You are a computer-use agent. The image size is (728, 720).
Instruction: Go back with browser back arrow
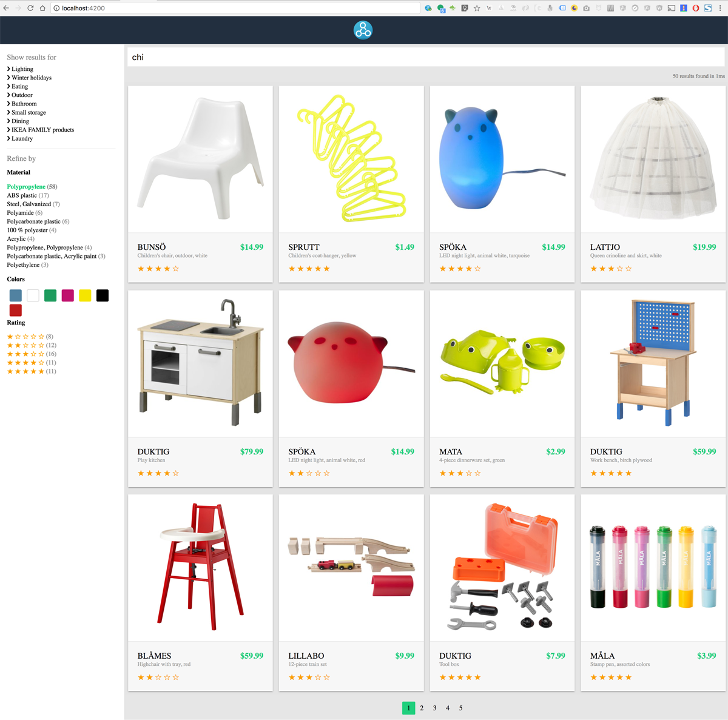pos(6,8)
